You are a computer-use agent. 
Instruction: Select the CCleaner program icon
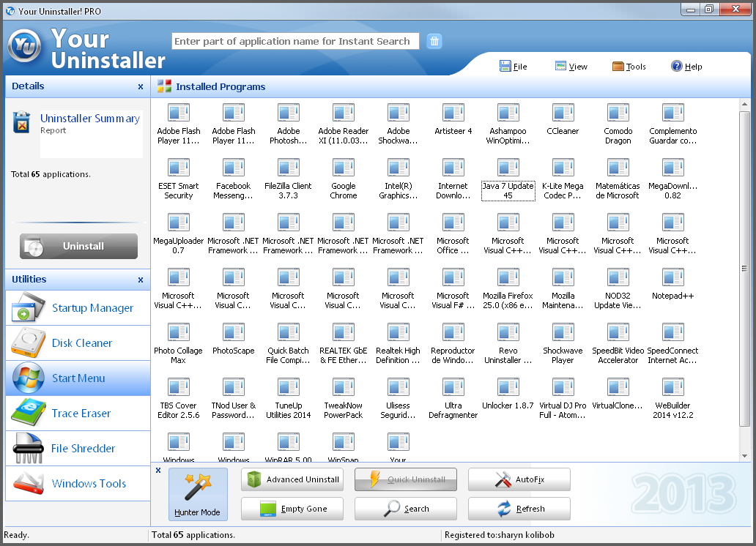[x=563, y=113]
